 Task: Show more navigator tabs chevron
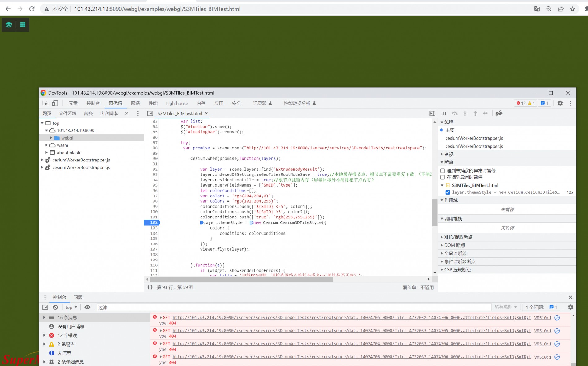point(127,114)
